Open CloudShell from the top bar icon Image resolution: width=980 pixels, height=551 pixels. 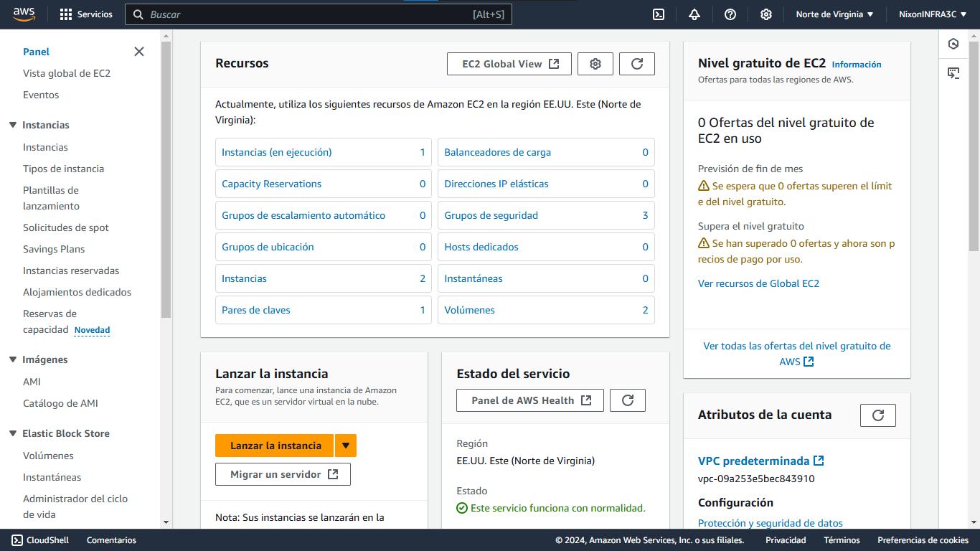pyautogui.click(x=659, y=14)
